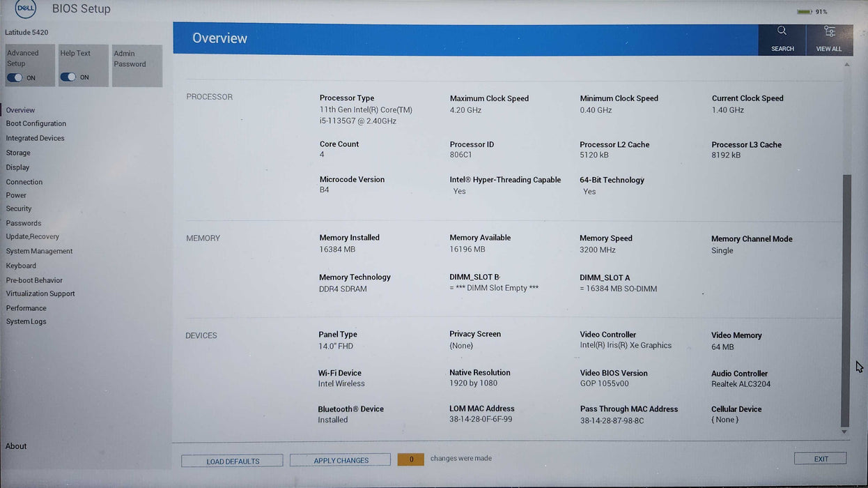The image size is (868, 488).
Task: Open Virtualization Support settings
Action: (40, 293)
